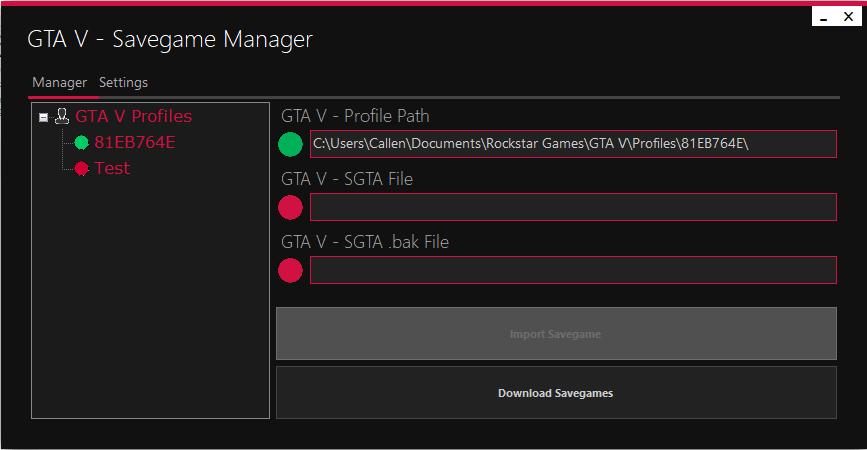Switch to the Settings tab
This screenshot has width=867, height=450.
123,82
